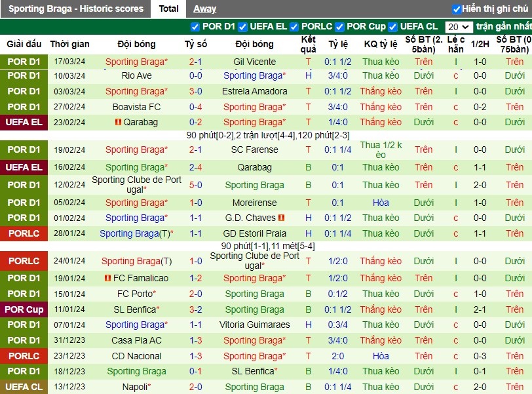Click Sporting Braga(T) on 24/01/24
Screen dimensions: 532x394
(x=136, y=261)
